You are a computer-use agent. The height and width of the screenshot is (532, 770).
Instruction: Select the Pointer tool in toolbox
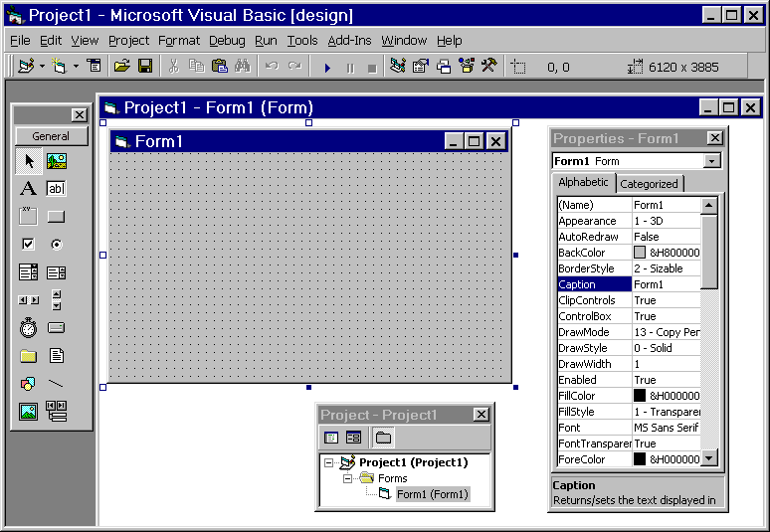29,161
